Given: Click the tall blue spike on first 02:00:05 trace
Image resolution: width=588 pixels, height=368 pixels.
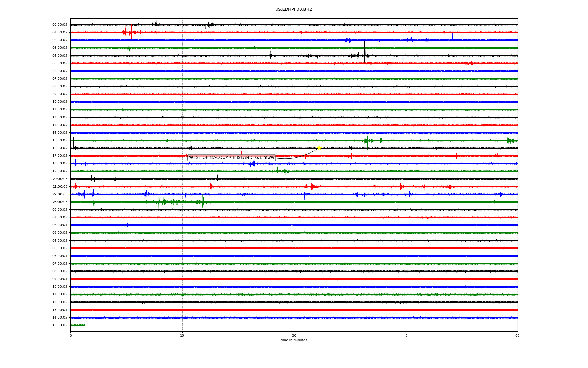Looking at the screenshot, I should point(452,37).
